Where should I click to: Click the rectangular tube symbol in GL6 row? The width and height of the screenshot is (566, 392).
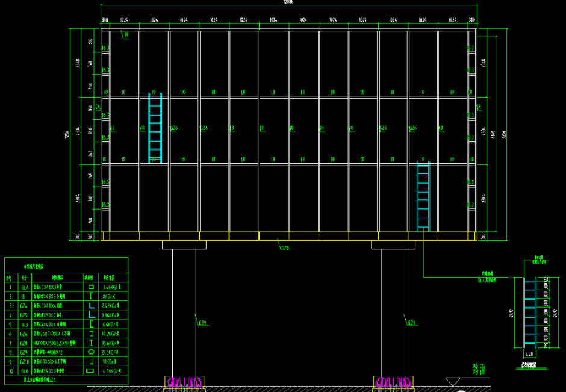pos(91,371)
